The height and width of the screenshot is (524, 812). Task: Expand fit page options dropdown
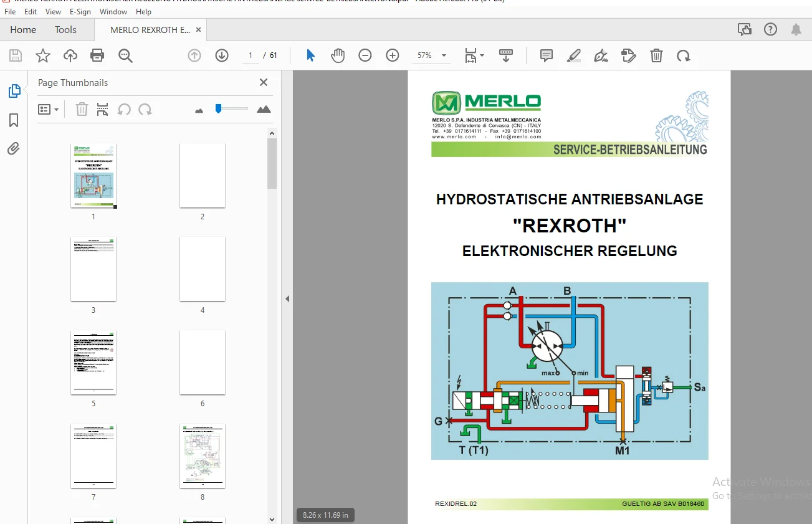tap(482, 55)
